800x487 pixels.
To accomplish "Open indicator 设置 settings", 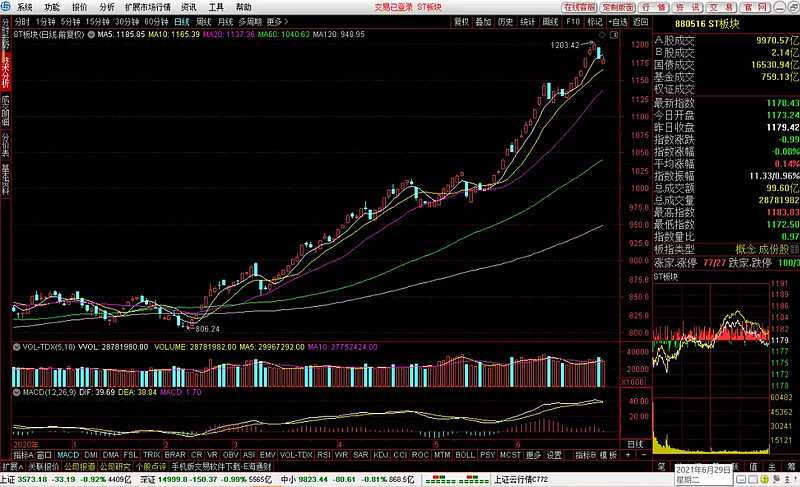I will click(554, 455).
